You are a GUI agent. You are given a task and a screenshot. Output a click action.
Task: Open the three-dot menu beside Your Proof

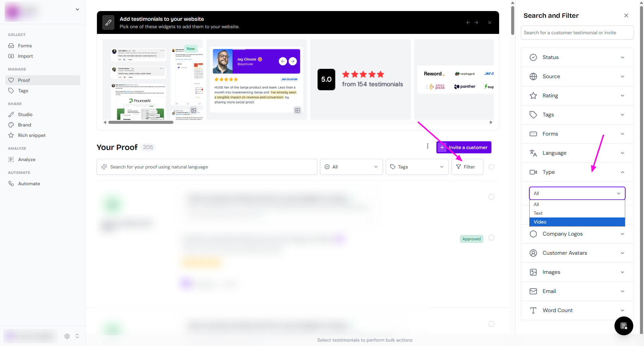[427, 146]
